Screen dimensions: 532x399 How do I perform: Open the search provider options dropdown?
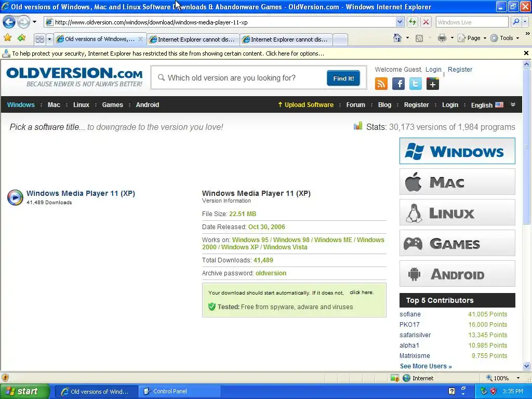click(525, 22)
